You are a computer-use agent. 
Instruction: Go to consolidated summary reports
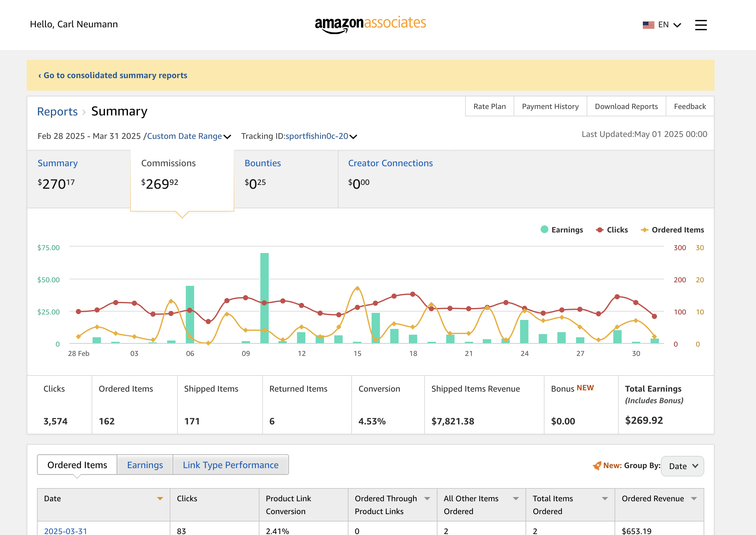[x=113, y=76]
